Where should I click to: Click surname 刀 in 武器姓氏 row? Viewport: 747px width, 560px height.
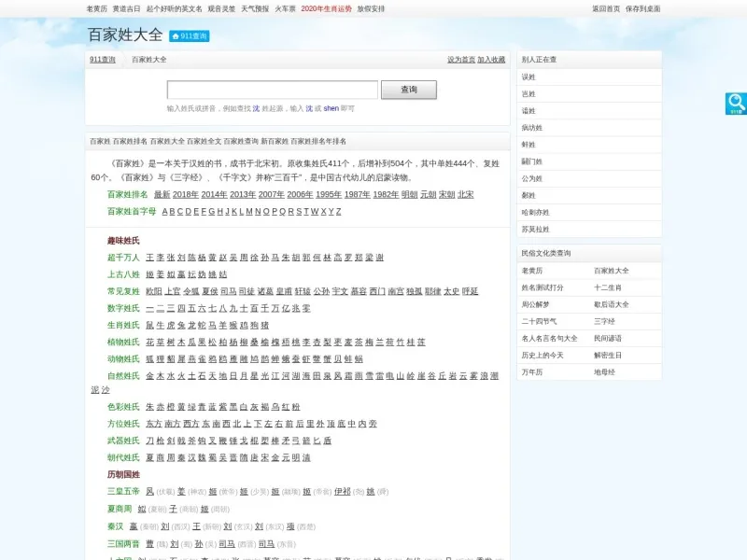click(x=149, y=441)
